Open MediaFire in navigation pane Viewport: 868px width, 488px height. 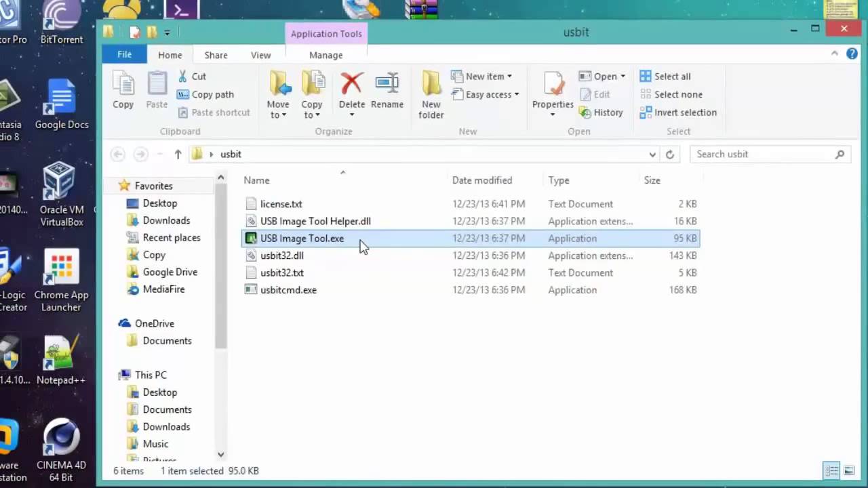point(163,289)
